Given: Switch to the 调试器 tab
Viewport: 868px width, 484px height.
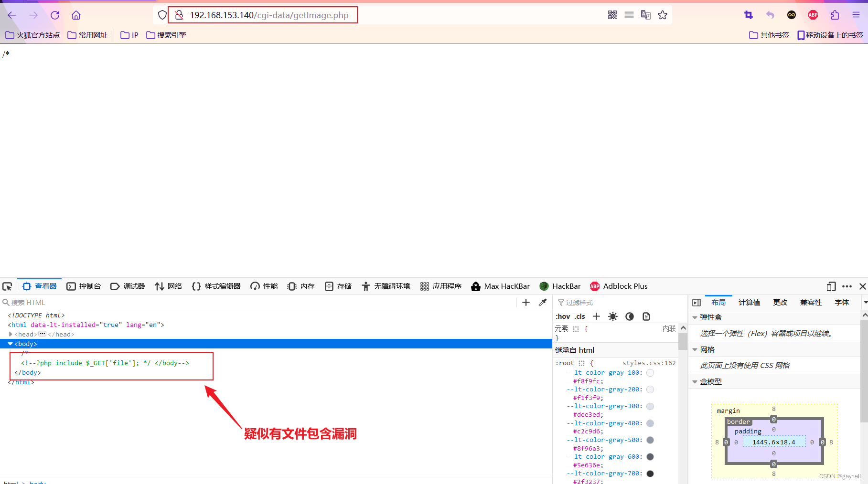Looking at the screenshot, I should coord(128,286).
